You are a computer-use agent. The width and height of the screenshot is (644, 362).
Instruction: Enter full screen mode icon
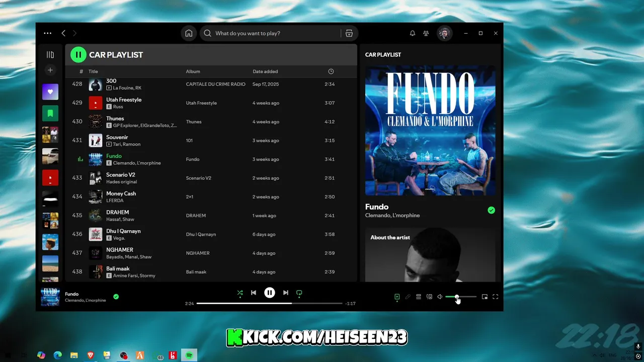point(495,297)
